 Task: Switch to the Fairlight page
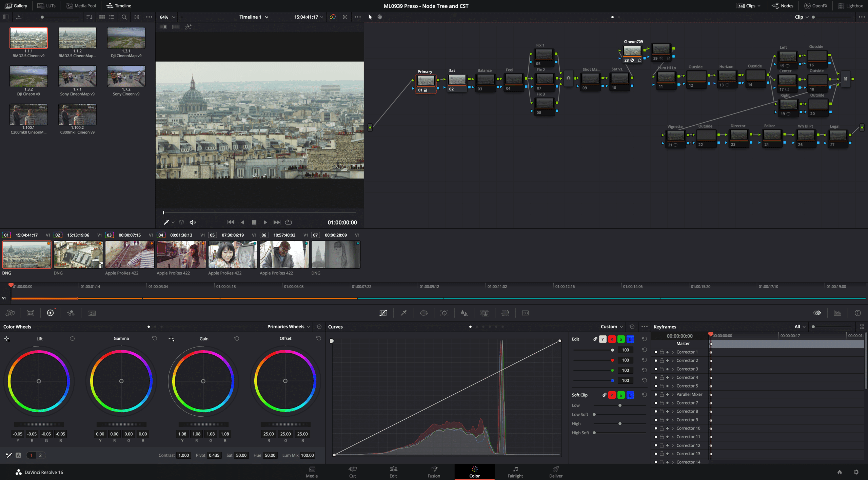tap(515, 472)
